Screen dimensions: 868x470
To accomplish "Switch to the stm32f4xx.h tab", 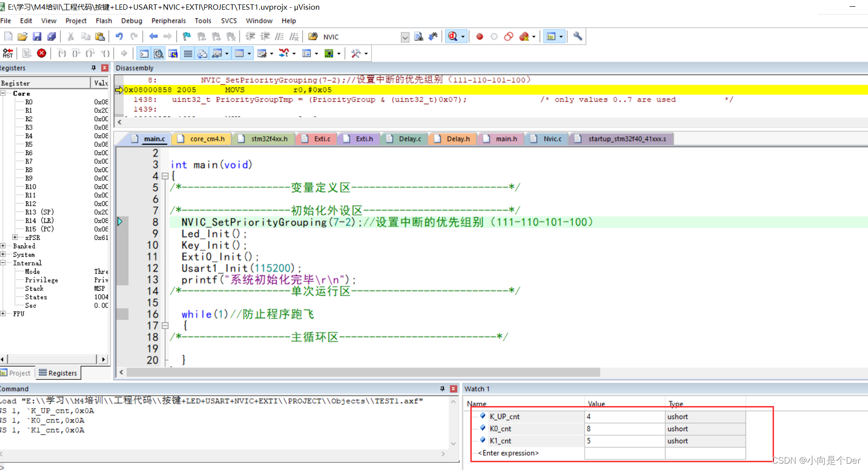I will pyautogui.click(x=263, y=139).
